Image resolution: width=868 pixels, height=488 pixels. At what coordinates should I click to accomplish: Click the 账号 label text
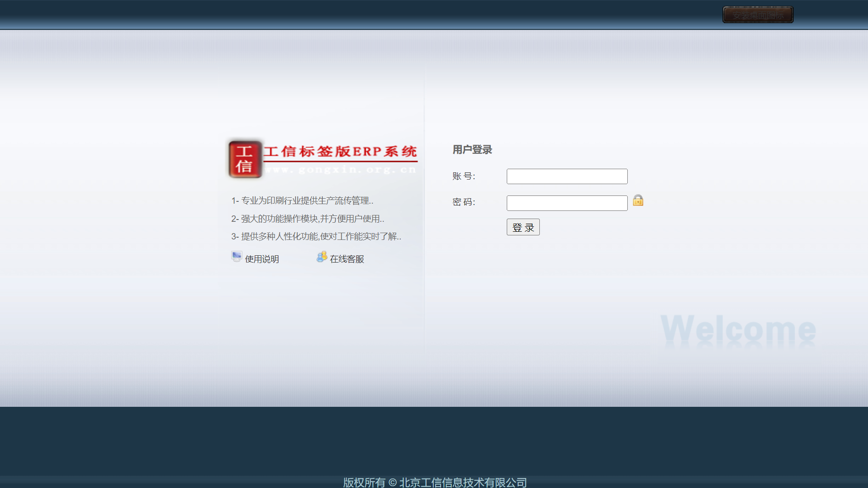463,176
